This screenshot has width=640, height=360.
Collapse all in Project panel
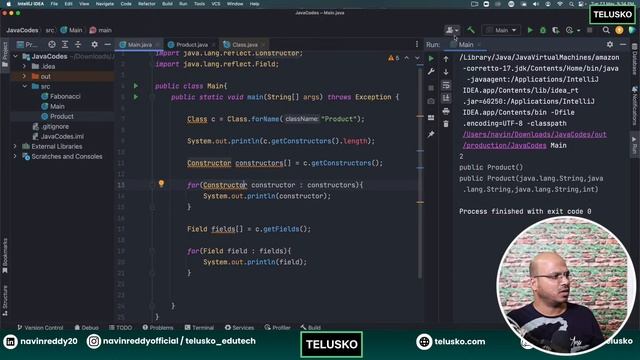(x=78, y=44)
